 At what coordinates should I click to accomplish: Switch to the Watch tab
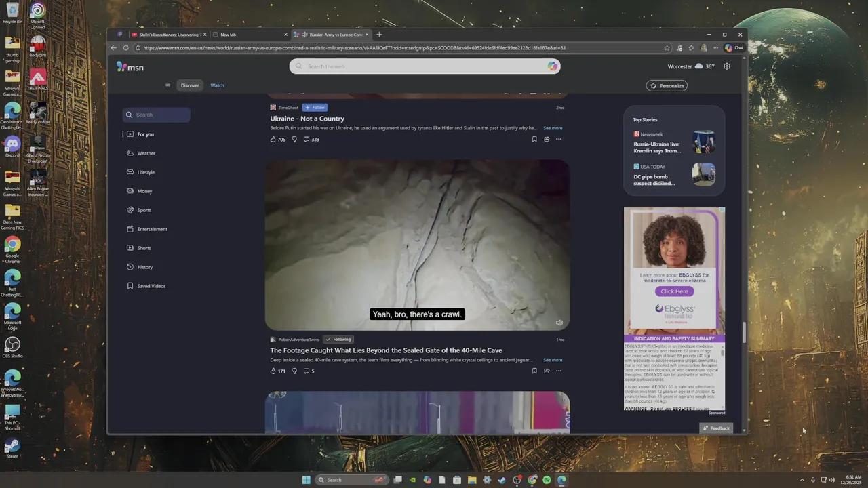point(217,85)
